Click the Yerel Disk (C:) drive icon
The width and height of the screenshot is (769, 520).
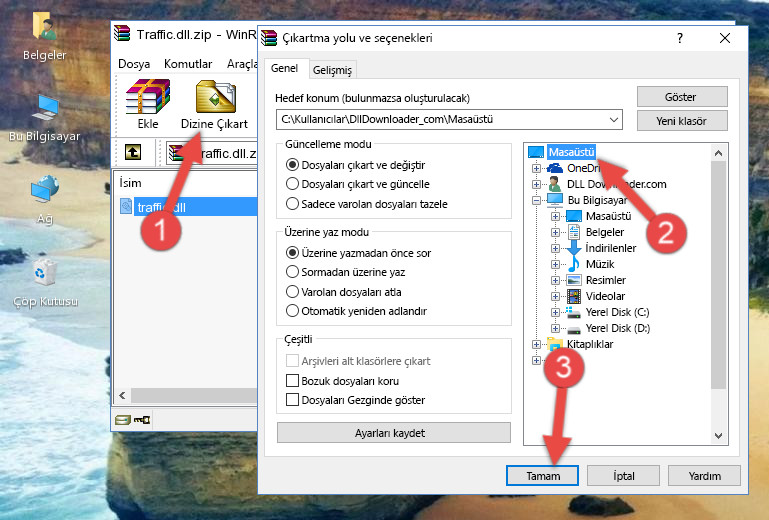point(573,312)
